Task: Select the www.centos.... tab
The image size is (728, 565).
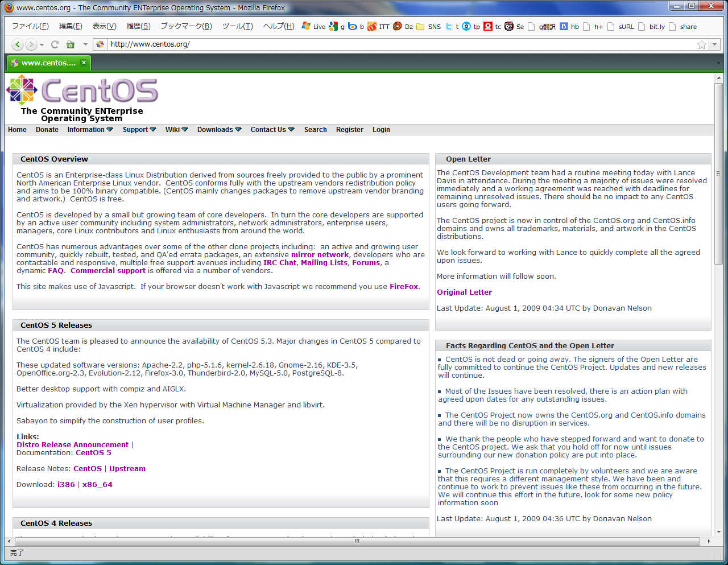Action: click(x=48, y=63)
